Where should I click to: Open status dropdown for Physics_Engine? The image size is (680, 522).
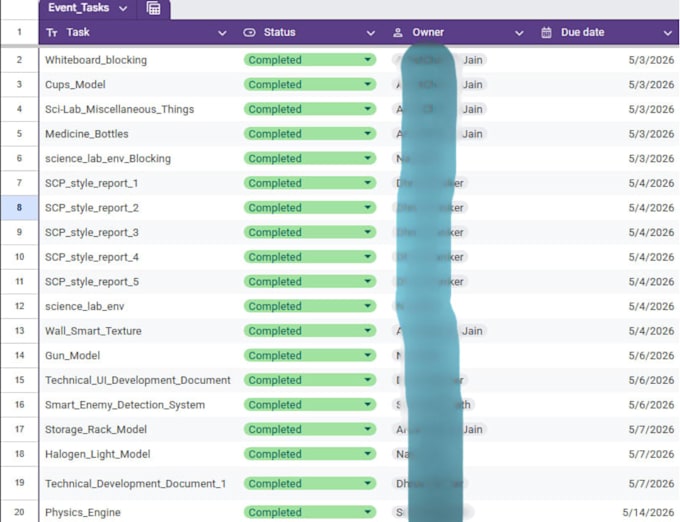coord(368,512)
